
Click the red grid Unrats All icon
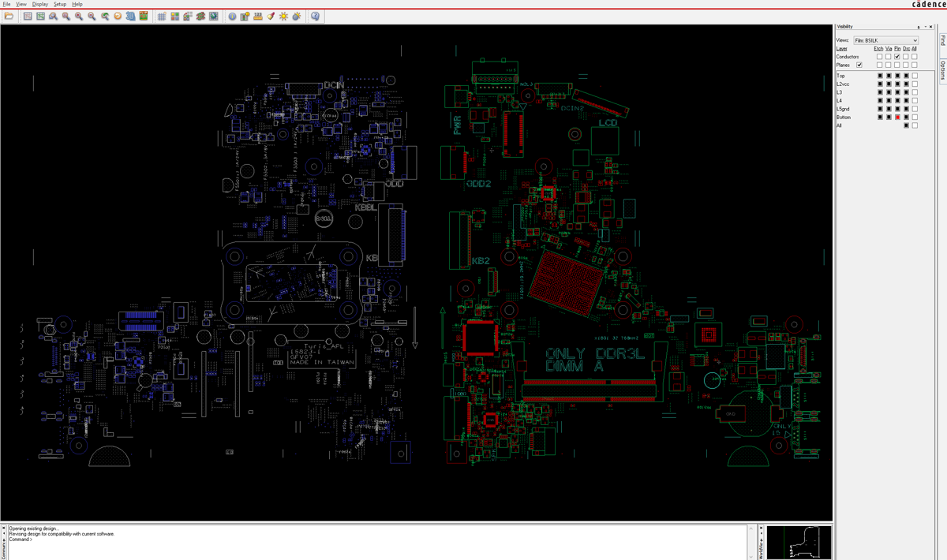click(x=28, y=16)
